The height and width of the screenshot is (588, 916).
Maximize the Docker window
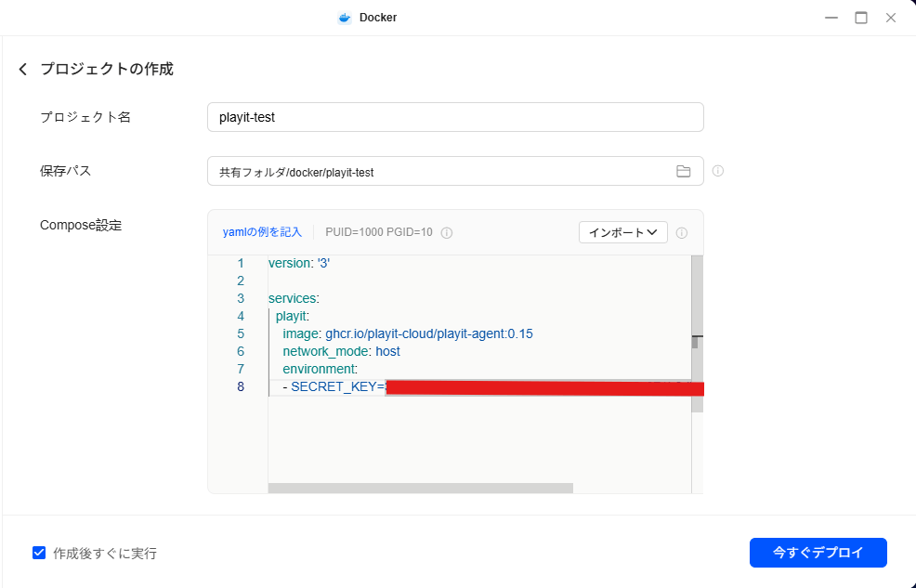[861, 17]
